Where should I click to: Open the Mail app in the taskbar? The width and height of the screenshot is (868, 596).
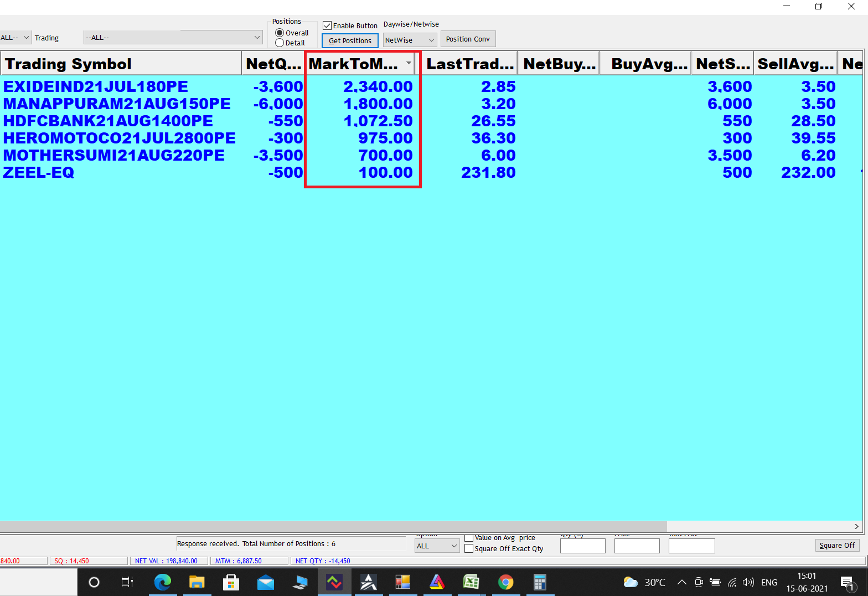pyautogui.click(x=266, y=582)
